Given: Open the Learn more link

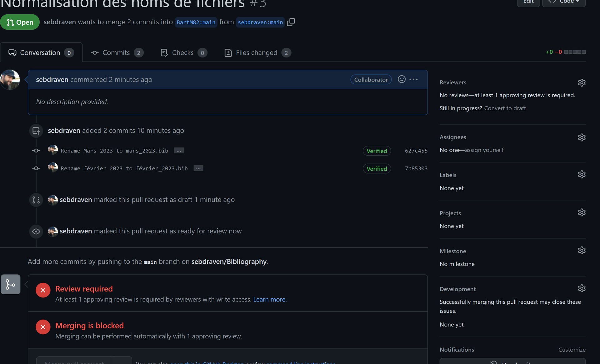Looking at the screenshot, I should pyautogui.click(x=269, y=299).
